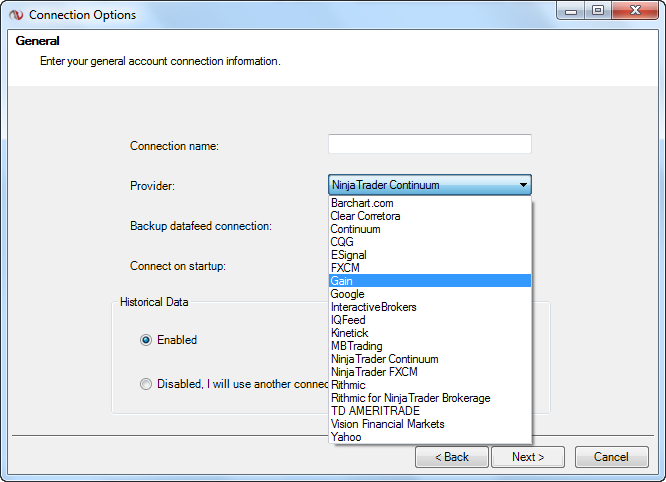666x482 pixels.
Task: Select Rithmic provider option
Action: pyautogui.click(x=430, y=385)
